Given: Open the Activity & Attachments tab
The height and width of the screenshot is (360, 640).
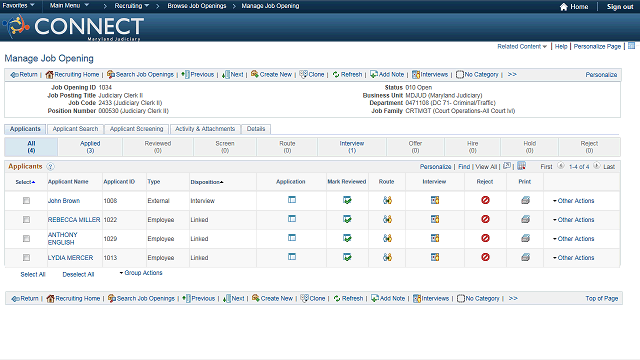Looking at the screenshot, I should coord(205,129).
